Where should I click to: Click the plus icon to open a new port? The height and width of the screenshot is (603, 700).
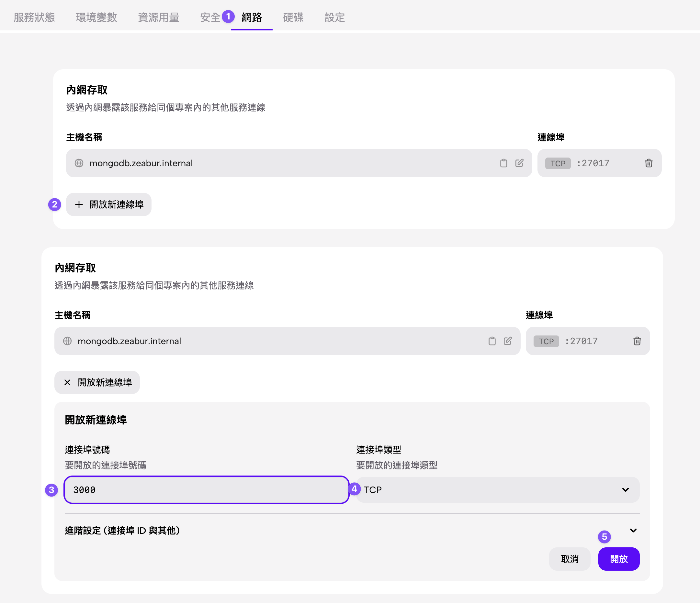[79, 204]
